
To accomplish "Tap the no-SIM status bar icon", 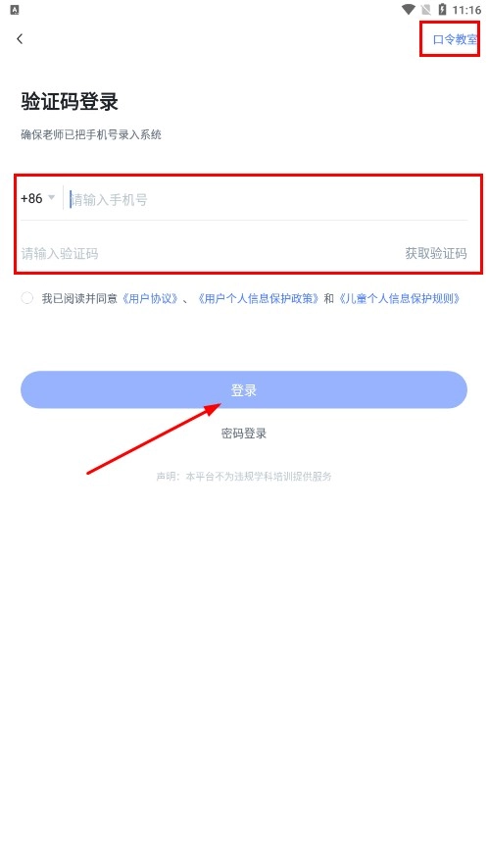I will tap(426, 10).
